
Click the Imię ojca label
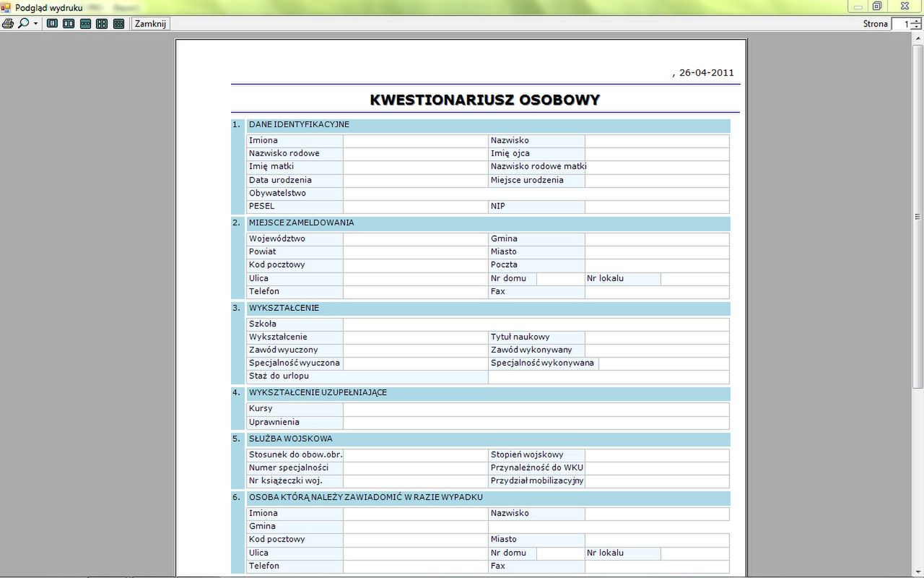[510, 153]
